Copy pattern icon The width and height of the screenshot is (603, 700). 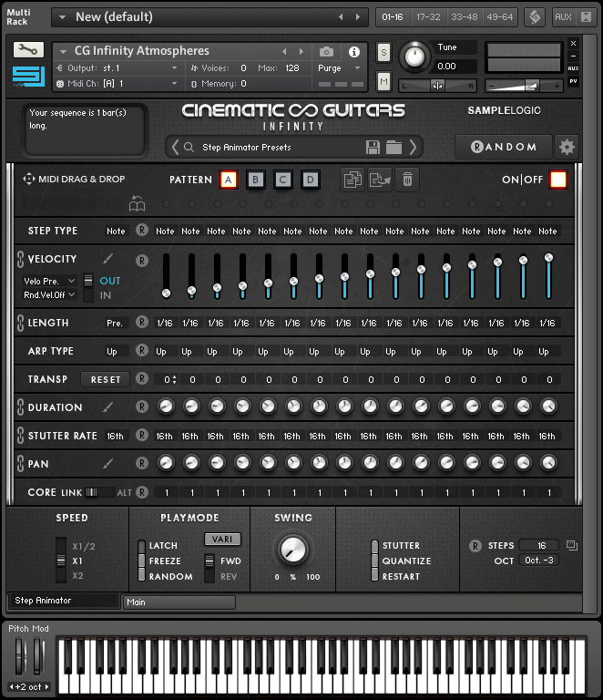pos(353,180)
